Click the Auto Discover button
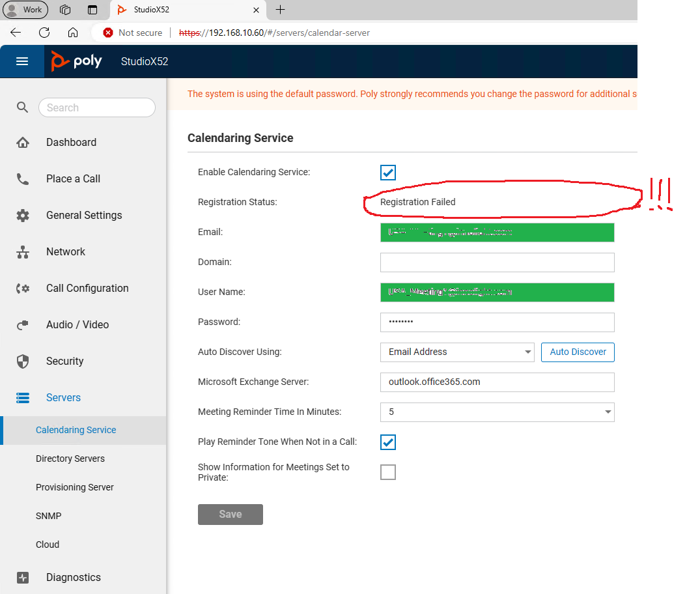This screenshot has height=594, width=700. [x=578, y=352]
